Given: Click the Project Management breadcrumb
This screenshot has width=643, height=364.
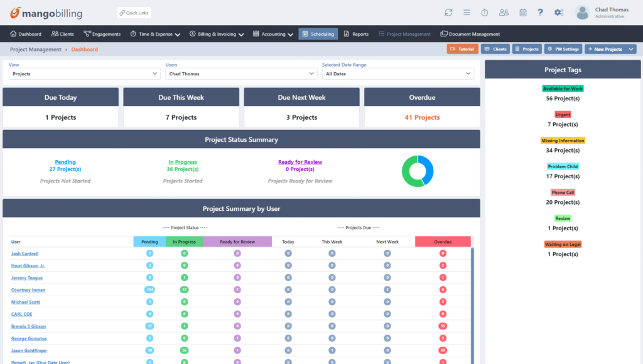Looking at the screenshot, I should [36, 49].
